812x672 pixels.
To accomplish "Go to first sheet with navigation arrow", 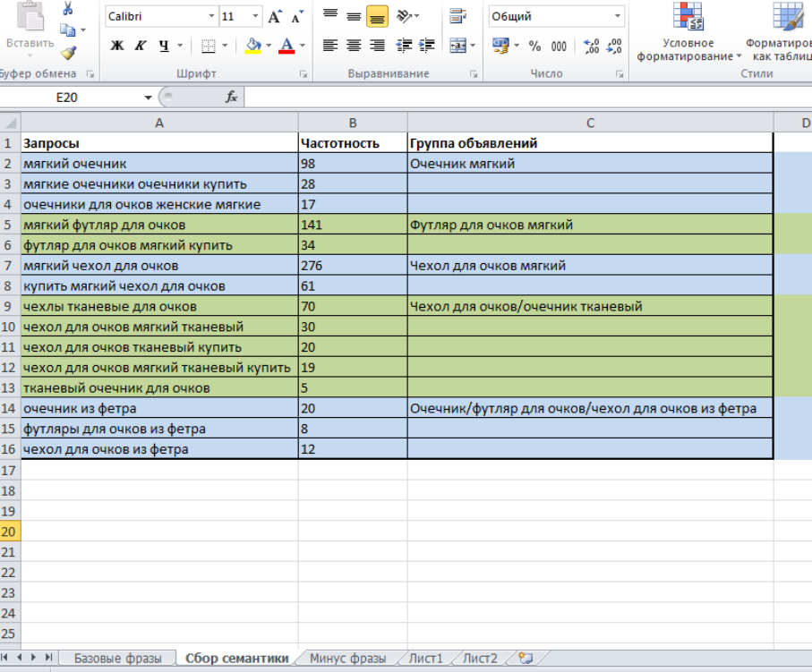I will click(4, 658).
